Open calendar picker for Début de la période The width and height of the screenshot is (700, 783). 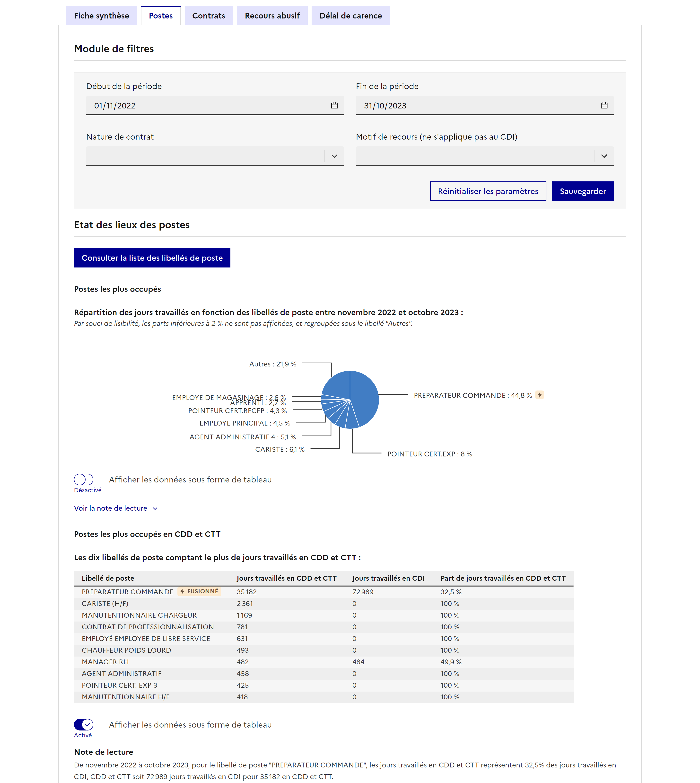pos(334,106)
